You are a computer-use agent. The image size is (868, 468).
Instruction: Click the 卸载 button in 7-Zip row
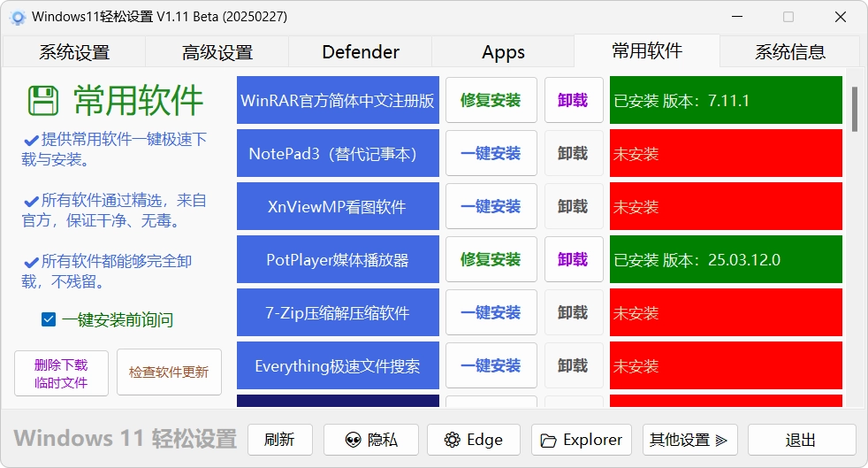coord(574,313)
